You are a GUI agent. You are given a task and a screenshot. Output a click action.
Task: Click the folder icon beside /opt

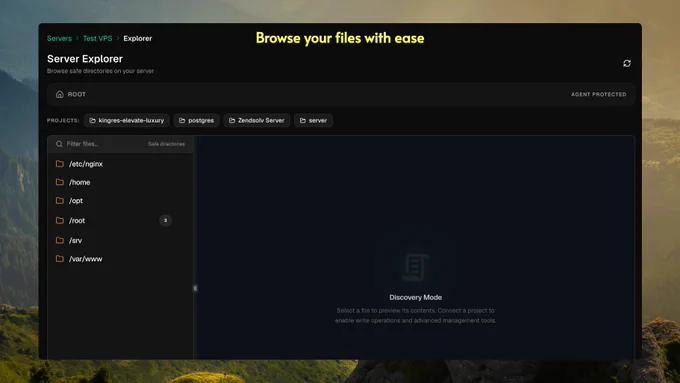click(60, 200)
